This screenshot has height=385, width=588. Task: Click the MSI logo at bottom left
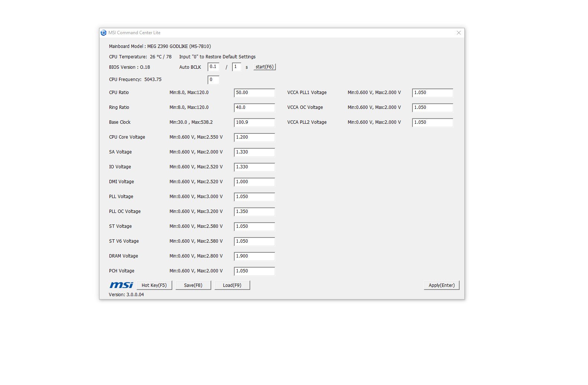(121, 285)
